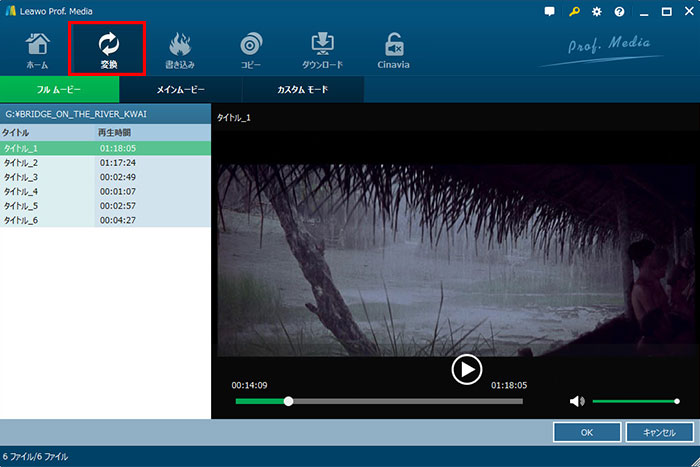Open the Cinavia removal module

click(395, 50)
